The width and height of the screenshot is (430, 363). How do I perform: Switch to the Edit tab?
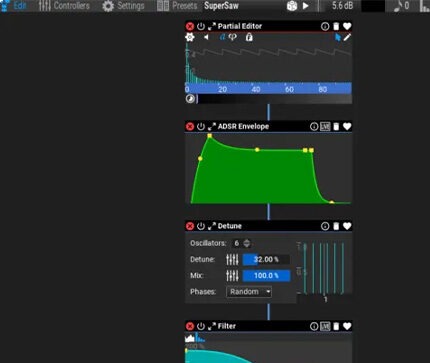(13, 6)
